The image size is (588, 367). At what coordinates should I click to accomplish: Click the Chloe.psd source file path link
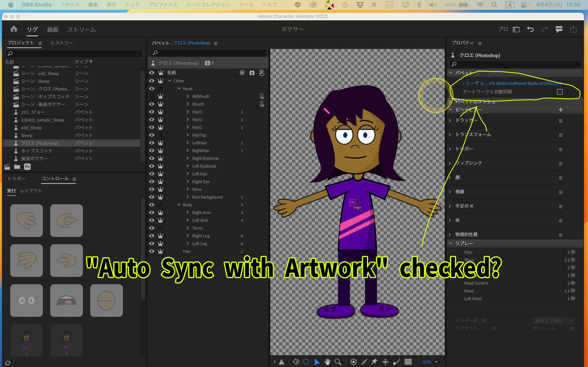[x=513, y=83]
